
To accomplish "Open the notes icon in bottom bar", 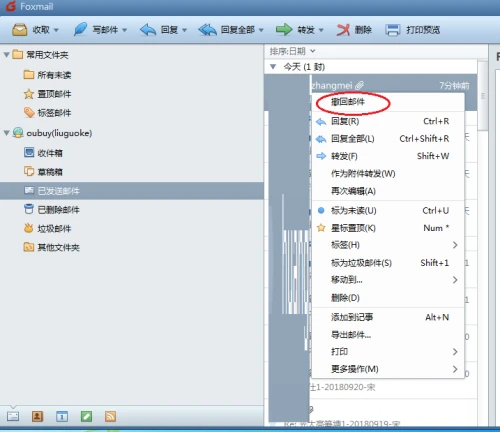I will pyautogui.click(x=86, y=416).
